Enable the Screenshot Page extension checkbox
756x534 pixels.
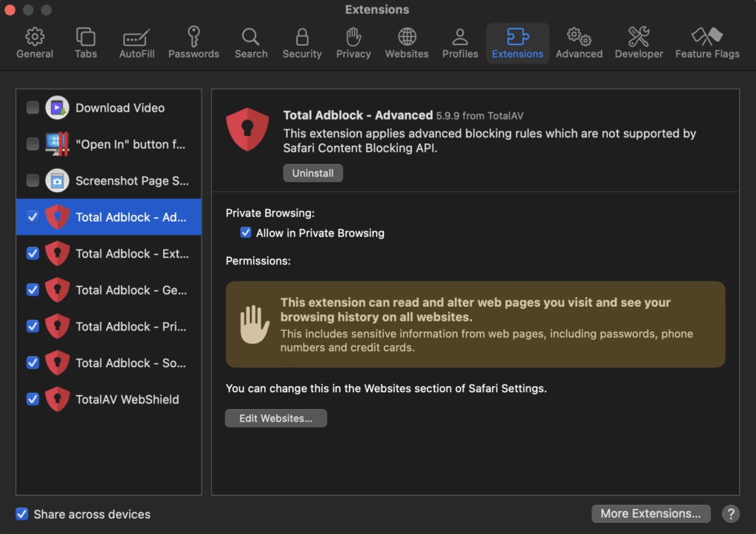pyautogui.click(x=32, y=180)
